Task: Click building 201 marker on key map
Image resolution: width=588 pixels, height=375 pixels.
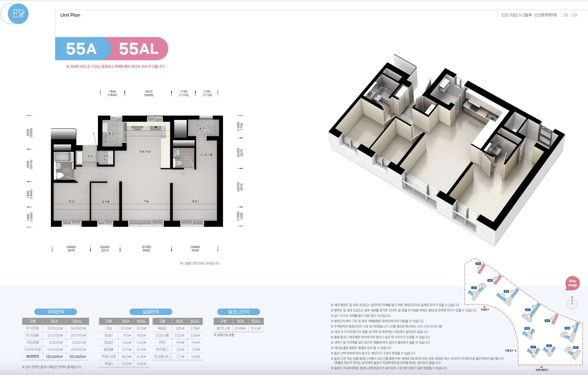Action: tap(533, 347)
